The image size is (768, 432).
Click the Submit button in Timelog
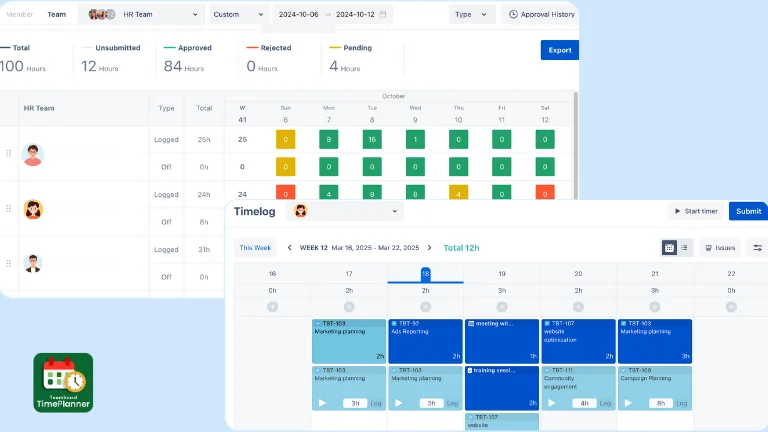(748, 211)
